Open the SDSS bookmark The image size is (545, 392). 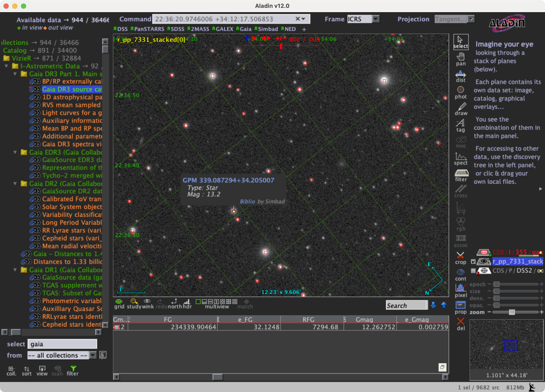tap(176, 29)
